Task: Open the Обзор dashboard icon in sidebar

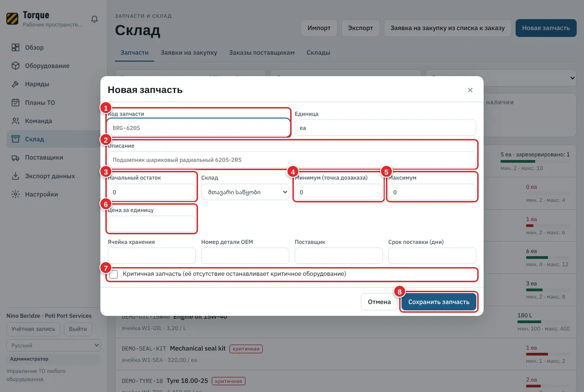Action: (16, 47)
